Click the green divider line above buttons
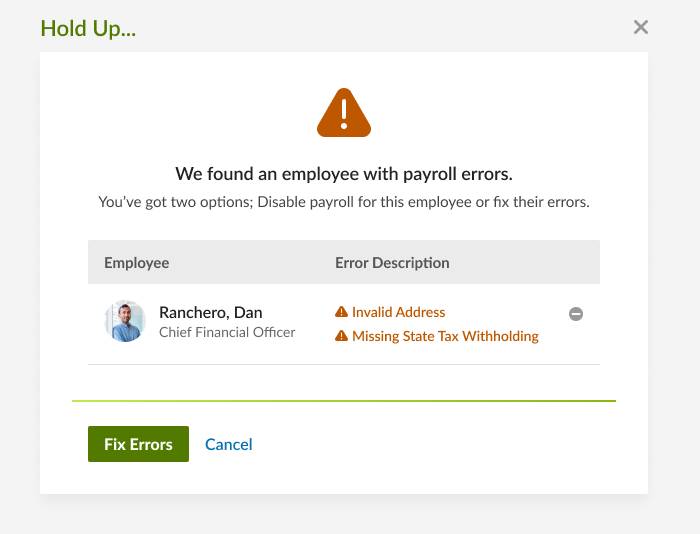The width and height of the screenshot is (700, 534). [x=344, y=401]
